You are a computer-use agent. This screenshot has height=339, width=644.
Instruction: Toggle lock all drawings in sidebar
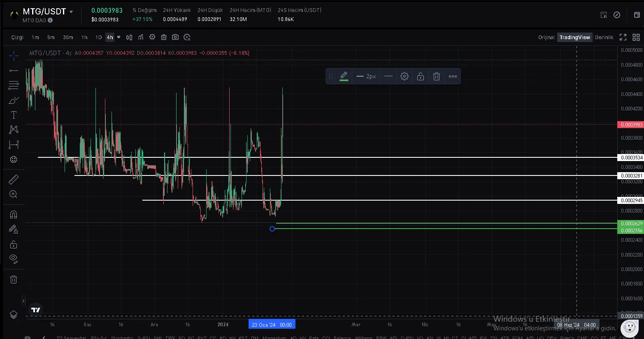(x=14, y=244)
